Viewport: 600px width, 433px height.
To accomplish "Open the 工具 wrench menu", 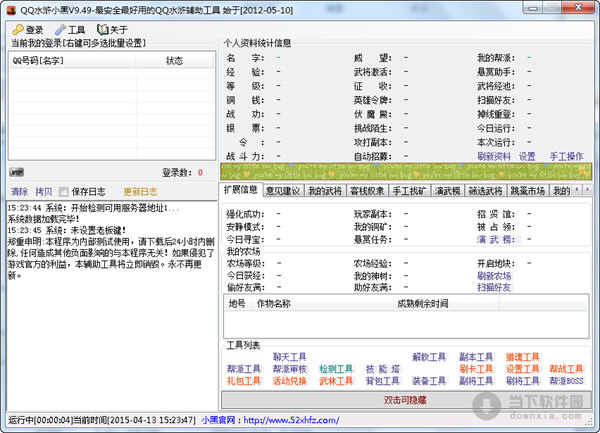I will [x=70, y=29].
